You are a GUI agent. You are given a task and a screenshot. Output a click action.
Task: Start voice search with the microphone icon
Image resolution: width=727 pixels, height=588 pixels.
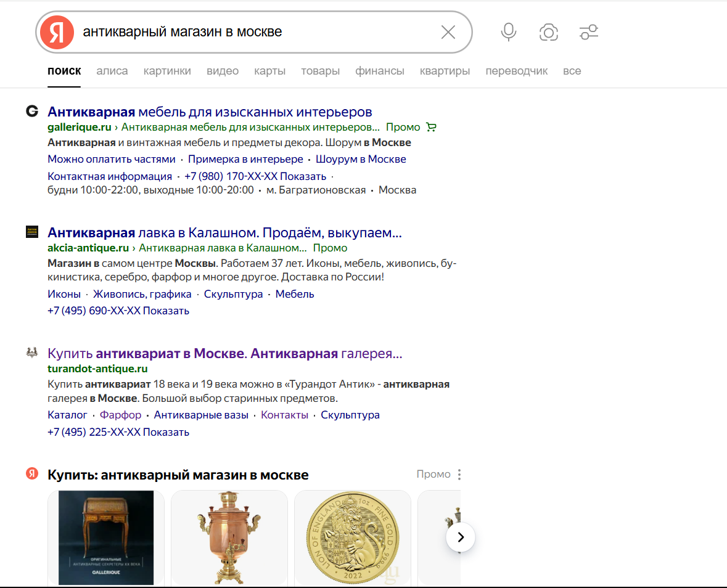pos(509,33)
